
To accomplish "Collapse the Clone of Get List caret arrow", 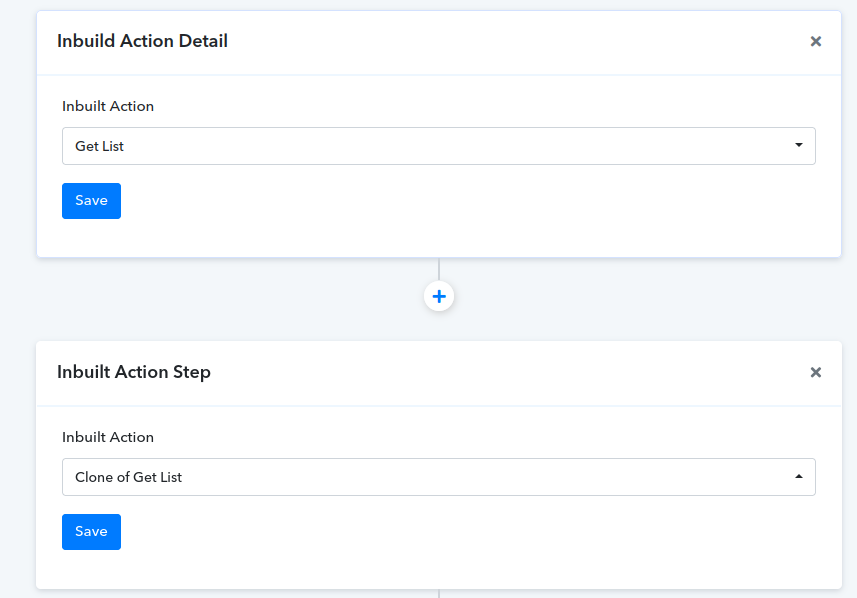I will pos(799,477).
